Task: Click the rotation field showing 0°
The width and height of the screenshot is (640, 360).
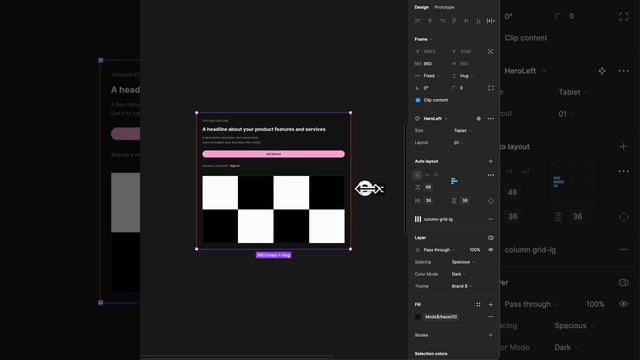Action: 430,88
